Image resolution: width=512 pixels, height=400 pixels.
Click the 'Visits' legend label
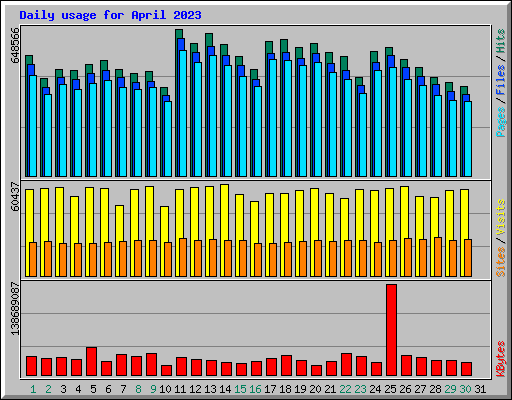pyautogui.click(x=501, y=218)
